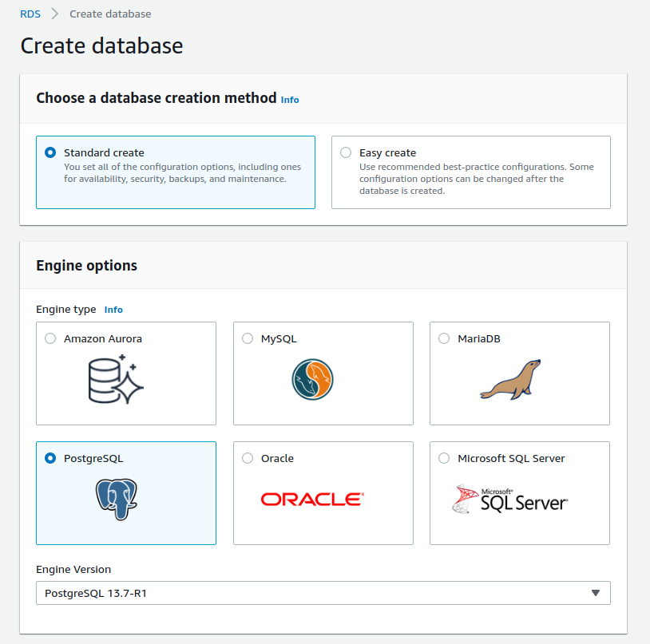Viewport: 650px width, 644px height.
Task: Click the Engine Version dropdown arrow
Action: [x=596, y=593]
